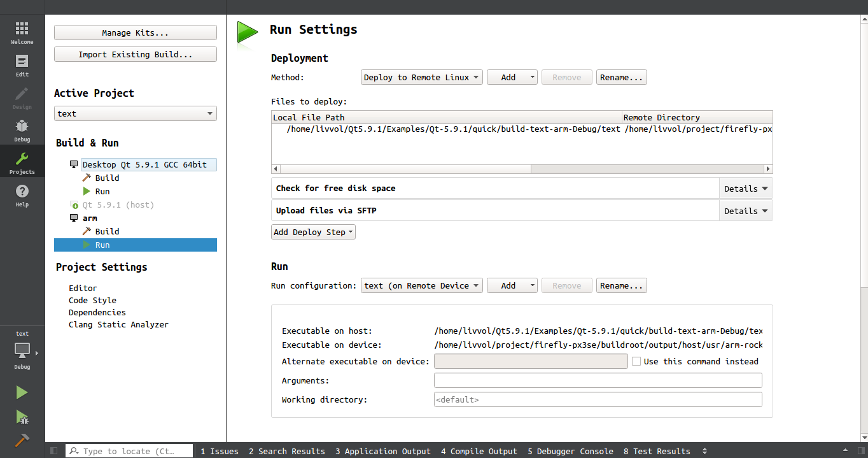Image resolution: width=868 pixels, height=458 pixels.
Task: Click the Manage Kits button
Action: (136, 32)
